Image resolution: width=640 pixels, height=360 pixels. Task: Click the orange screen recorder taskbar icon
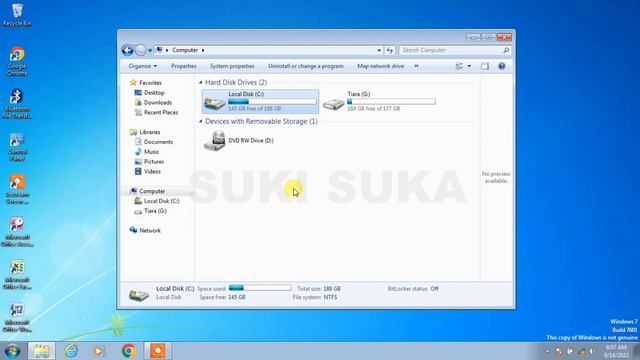coord(158,351)
